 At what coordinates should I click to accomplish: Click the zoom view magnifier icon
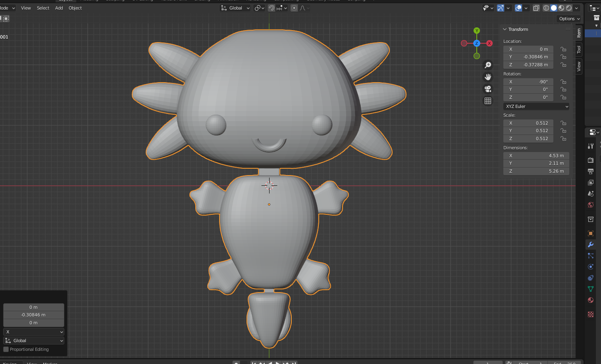click(488, 65)
